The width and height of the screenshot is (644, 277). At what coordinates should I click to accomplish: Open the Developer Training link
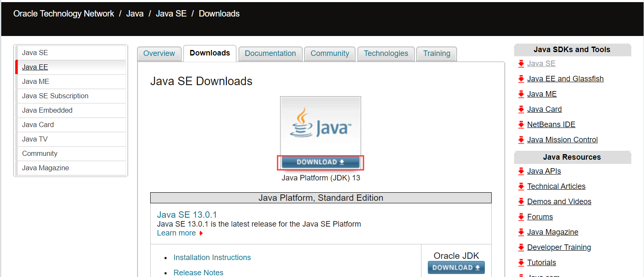pos(559,247)
